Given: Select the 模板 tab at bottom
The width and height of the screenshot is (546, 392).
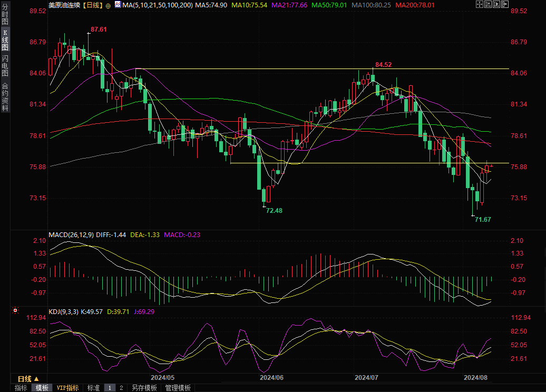Looking at the screenshot, I should 42,388.
